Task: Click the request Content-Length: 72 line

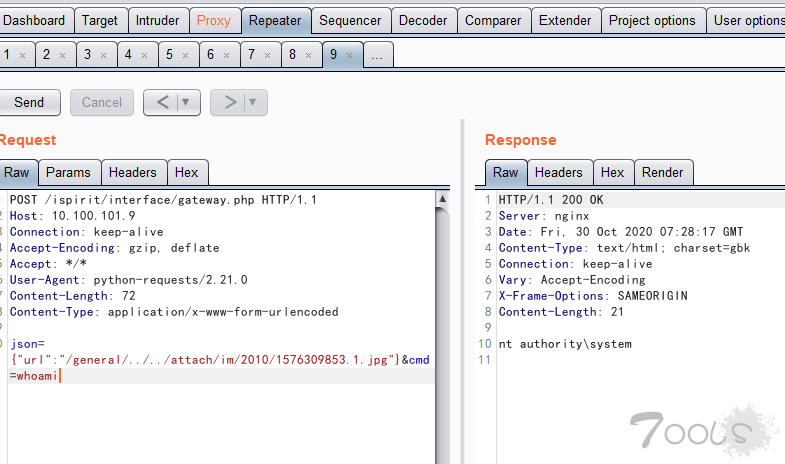Action: point(73,296)
